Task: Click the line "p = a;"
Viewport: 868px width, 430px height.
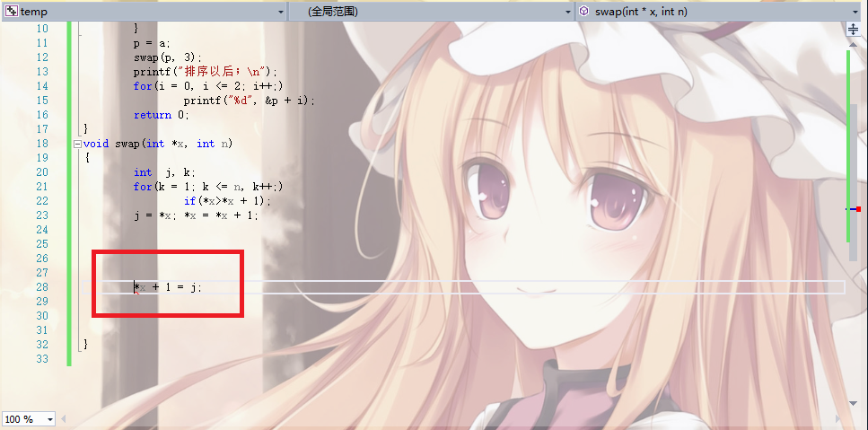Action: pyautogui.click(x=153, y=43)
